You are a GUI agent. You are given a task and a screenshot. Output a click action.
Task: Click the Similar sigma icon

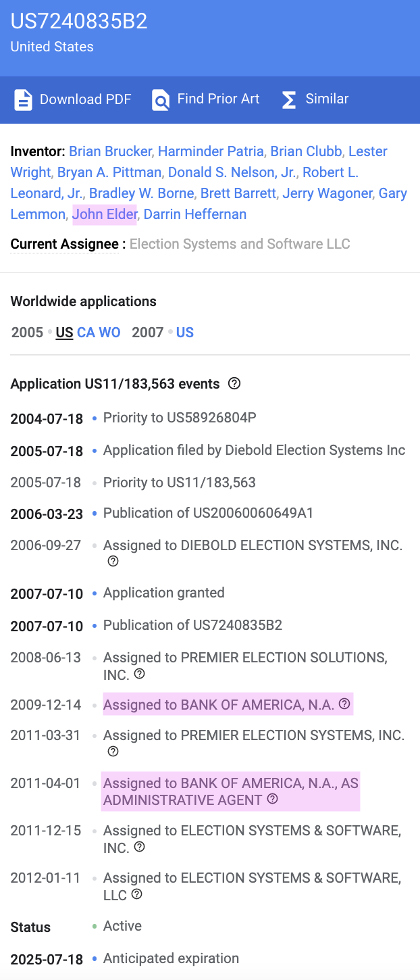coord(289,100)
